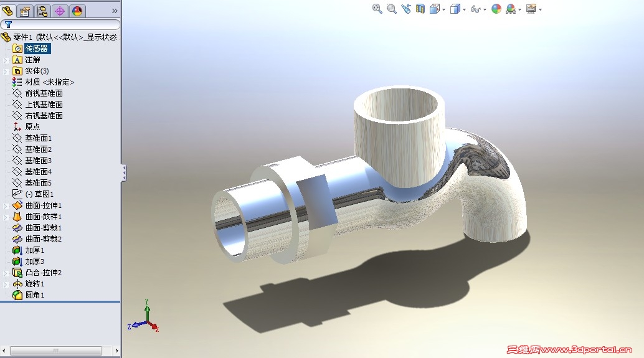Click the 加厚3 thicken feature icon

pyautogui.click(x=17, y=261)
